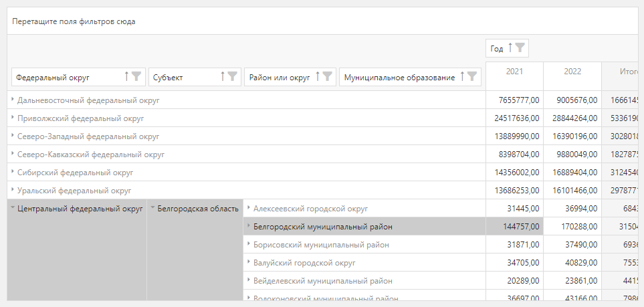Toggle sort arrow on Муниципальное образование field
The width and height of the screenshot is (644, 307).
(463, 77)
